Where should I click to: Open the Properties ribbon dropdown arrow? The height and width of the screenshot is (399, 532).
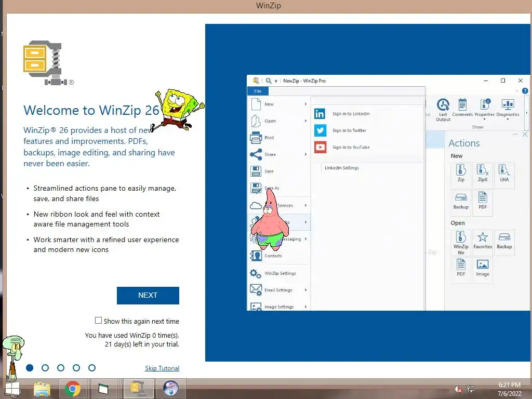coord(484,119)
